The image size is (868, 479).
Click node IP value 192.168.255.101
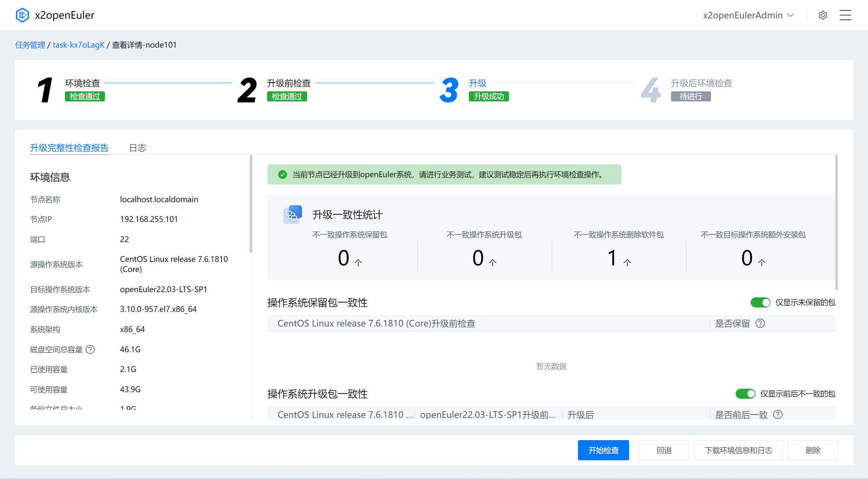pos(149,219)
